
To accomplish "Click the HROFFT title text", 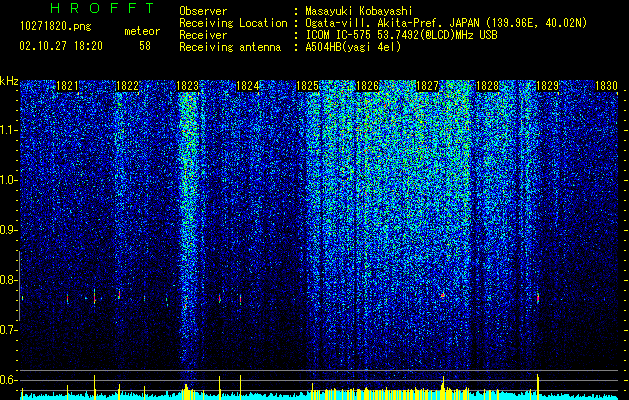I will click(x=103, y=8).
